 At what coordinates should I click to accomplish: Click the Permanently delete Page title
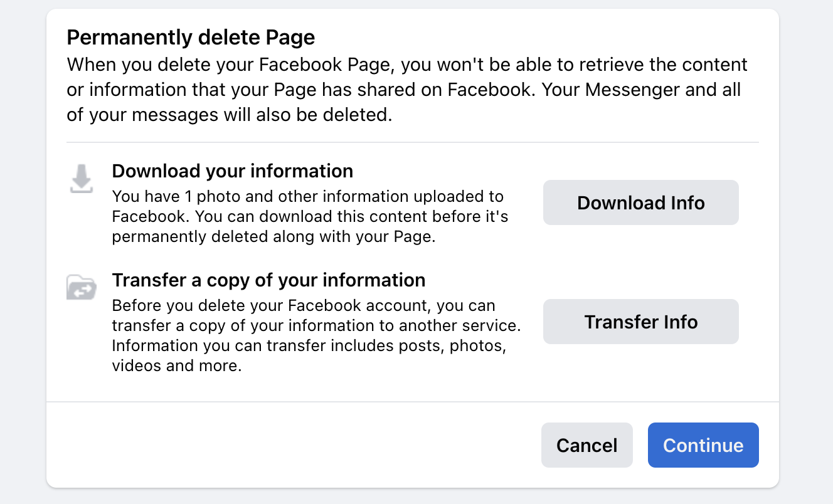tap(191, 38)
